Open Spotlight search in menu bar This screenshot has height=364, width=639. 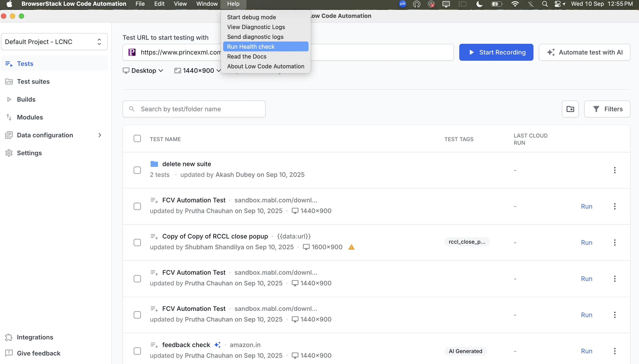(x=545, y=4)
